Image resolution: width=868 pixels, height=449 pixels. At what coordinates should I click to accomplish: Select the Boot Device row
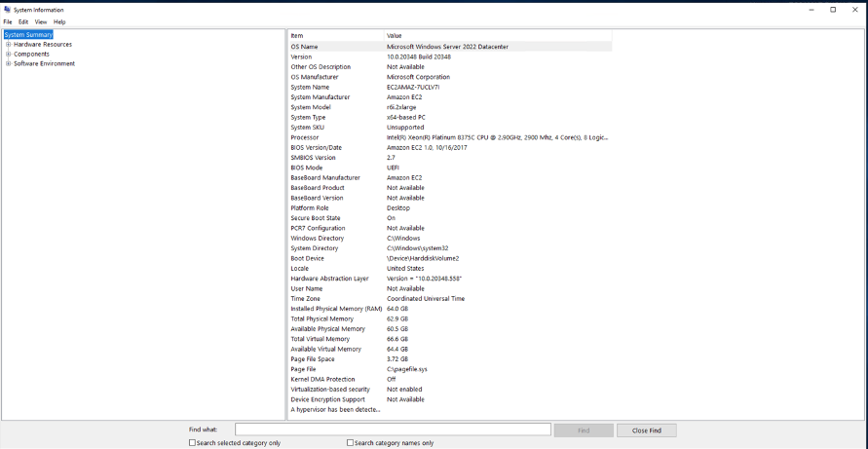click(x=450, y=258)
